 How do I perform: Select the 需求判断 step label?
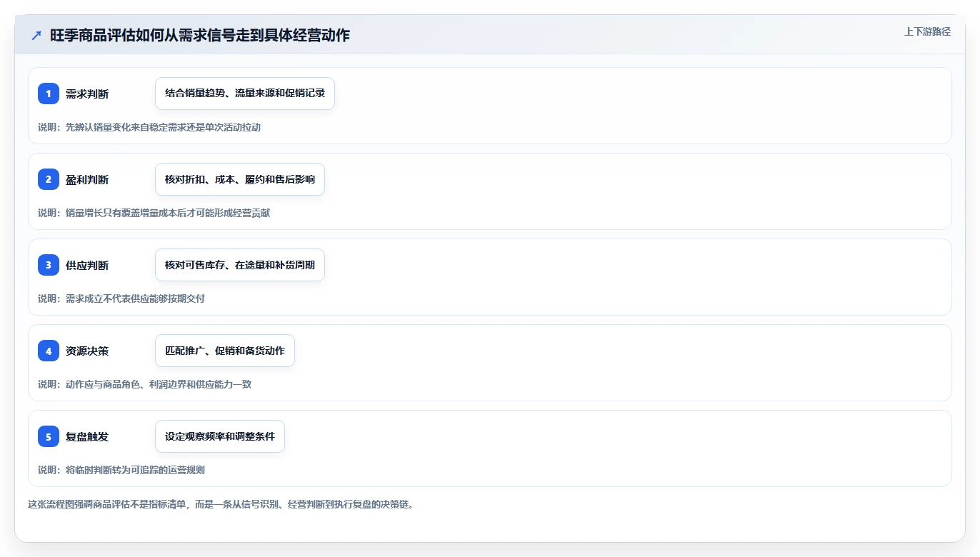click(x=87, y=94)
